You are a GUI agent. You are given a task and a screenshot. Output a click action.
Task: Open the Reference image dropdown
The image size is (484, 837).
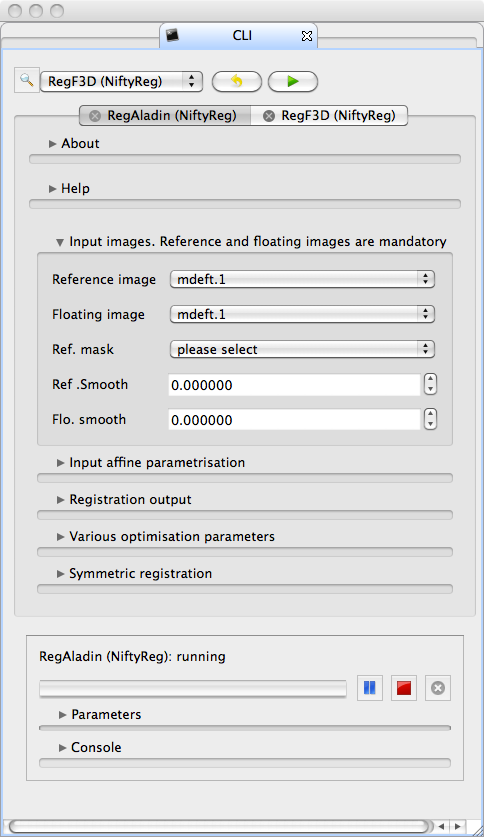coord(302,279)
